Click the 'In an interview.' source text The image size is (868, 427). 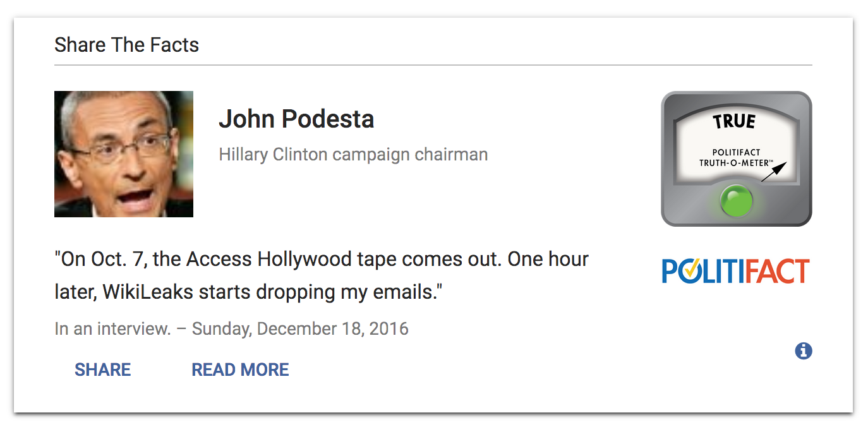[112, 329]
